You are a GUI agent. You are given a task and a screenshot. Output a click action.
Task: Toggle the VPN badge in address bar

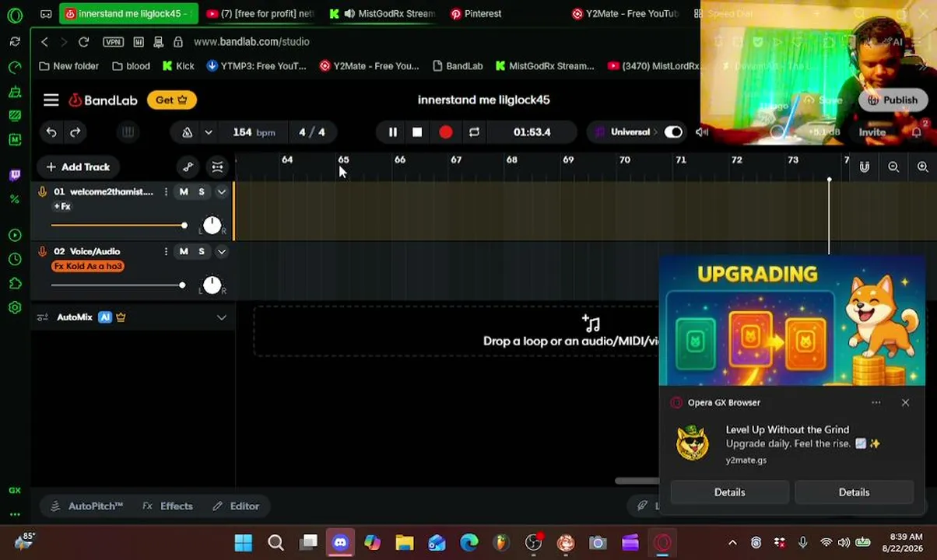(113, 42)
